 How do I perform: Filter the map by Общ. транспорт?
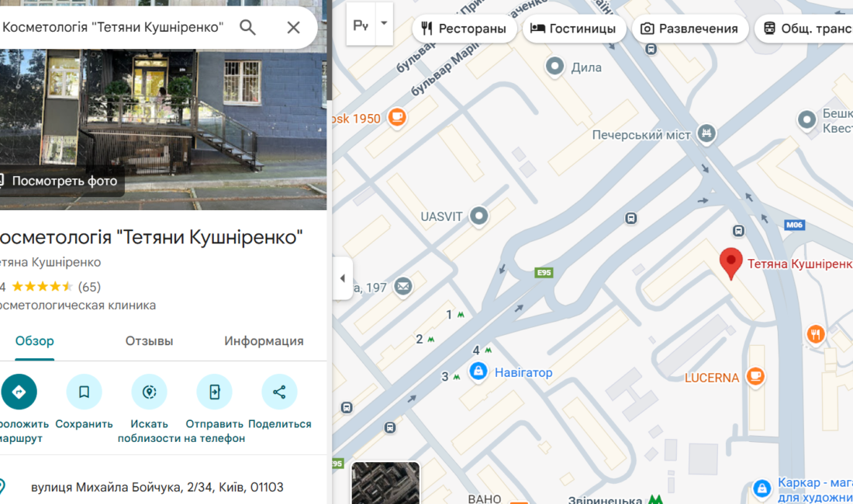coord(804,28)
